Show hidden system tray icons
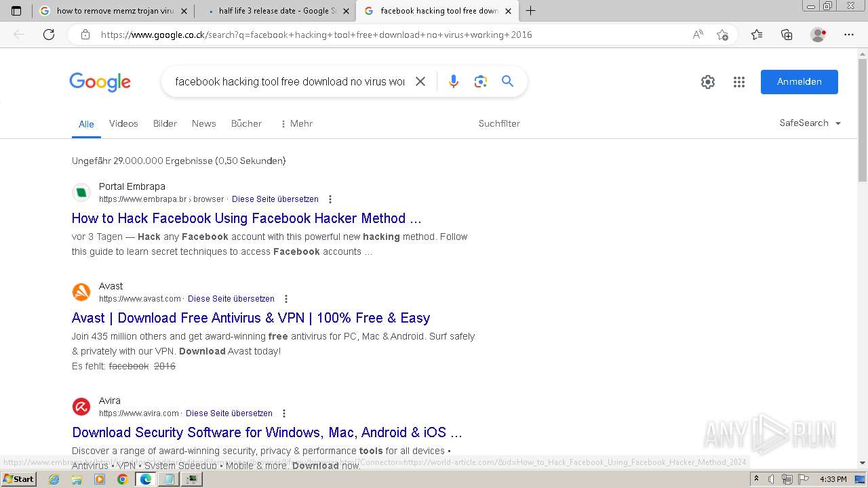Viewport: 868px width, 488px height. (757, 479)
